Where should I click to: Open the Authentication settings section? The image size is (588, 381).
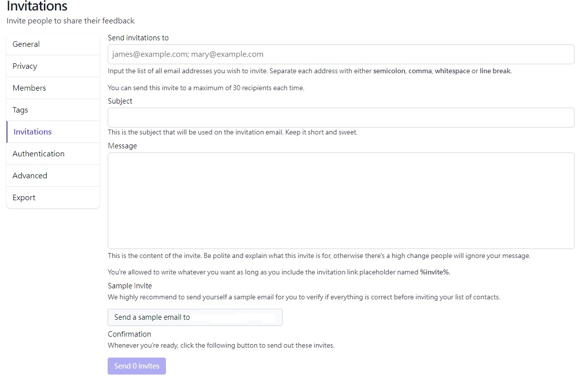[38, 153]
